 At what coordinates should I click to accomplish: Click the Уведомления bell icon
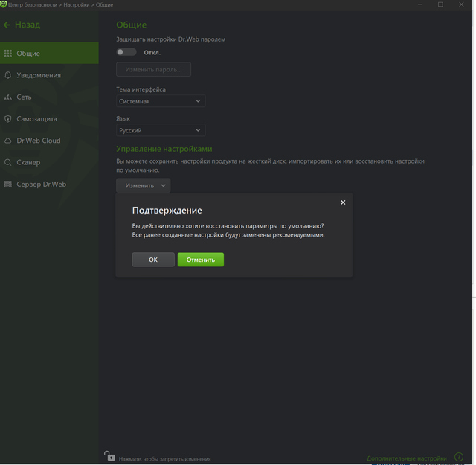(8, 75)
